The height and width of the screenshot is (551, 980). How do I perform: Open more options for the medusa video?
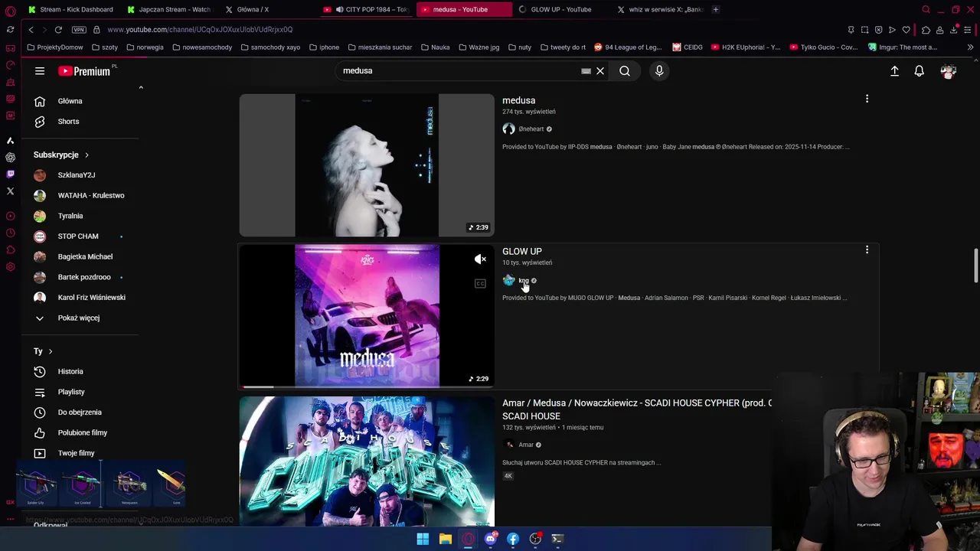867,99
